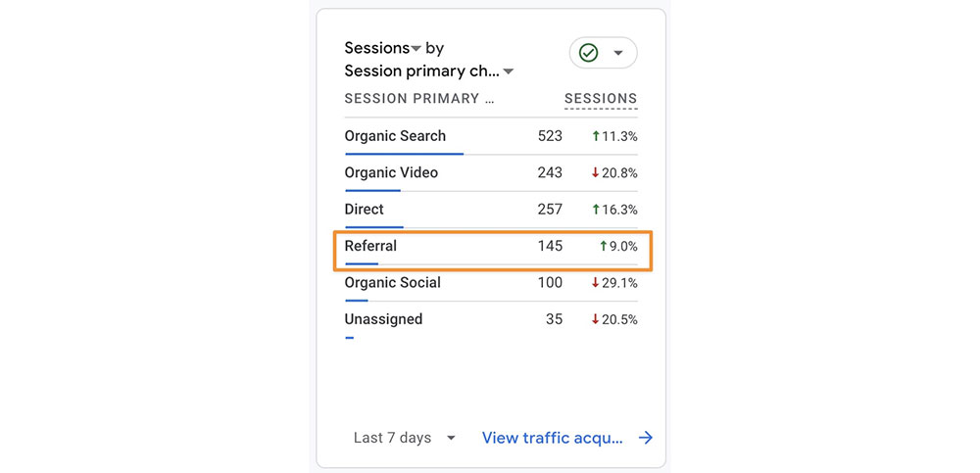Open the dropdown arrow beside the checkmark
The width and height of the screenshot is (980, 473).
(617, 53)
